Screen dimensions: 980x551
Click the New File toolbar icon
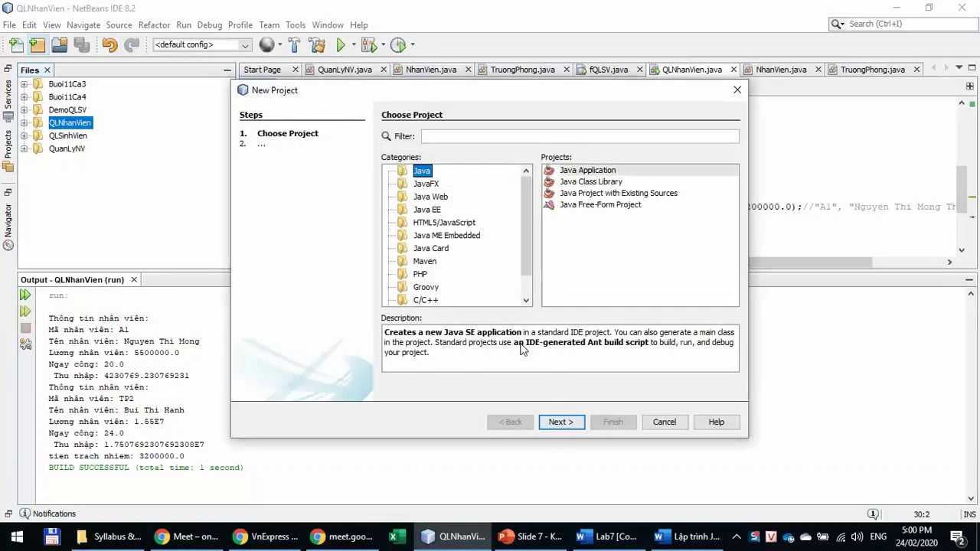click(16, 45)
